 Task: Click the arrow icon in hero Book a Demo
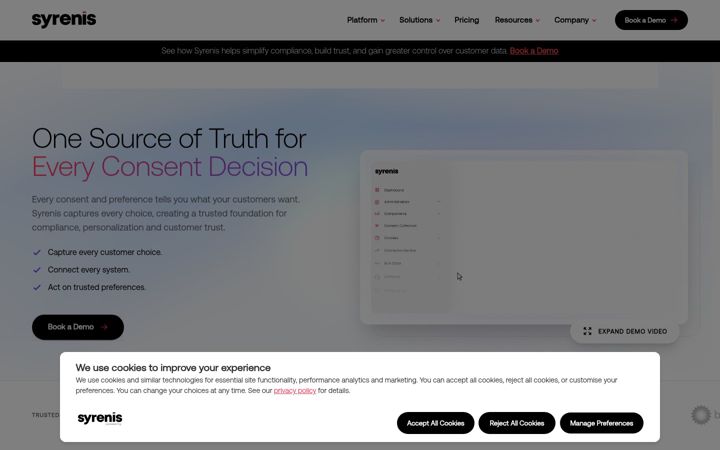[104, 327]
